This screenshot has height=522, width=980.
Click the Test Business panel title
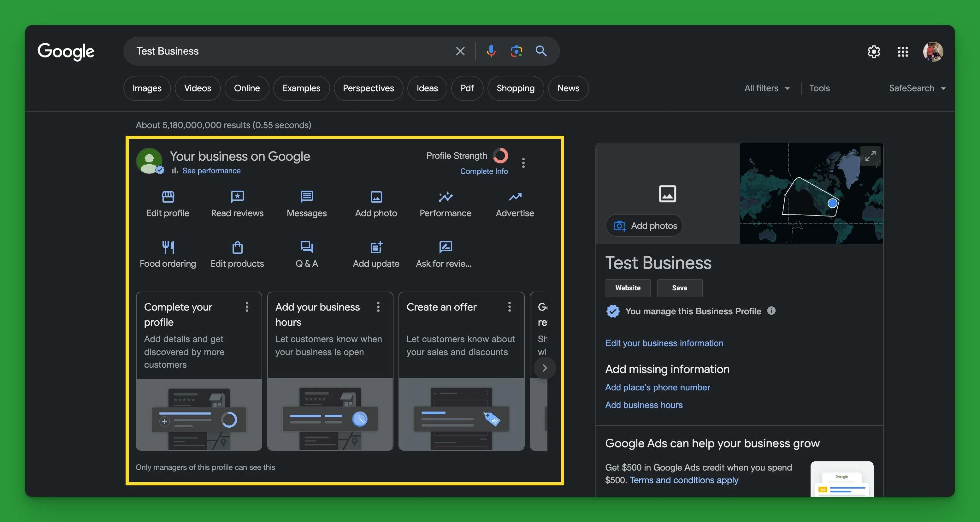pyautogui.click(x=658, y=263)
